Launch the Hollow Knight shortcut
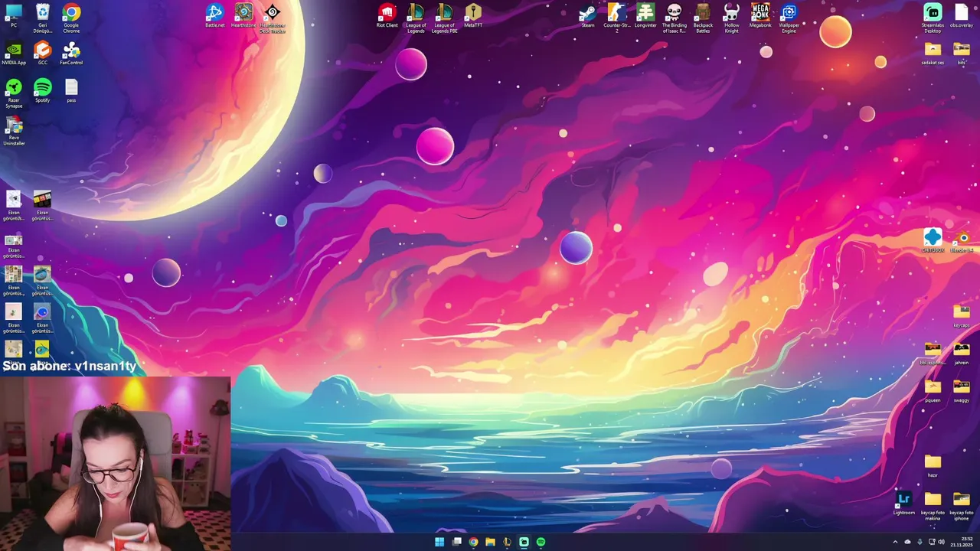980x551 pixels. pos(731,18)
